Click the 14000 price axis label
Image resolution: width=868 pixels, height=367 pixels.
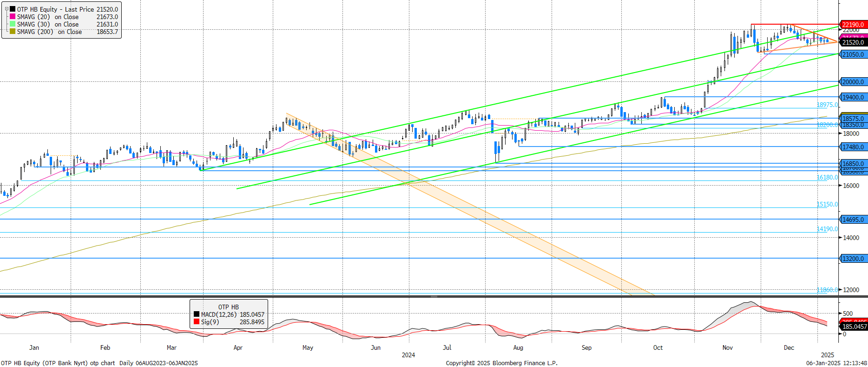851,238
